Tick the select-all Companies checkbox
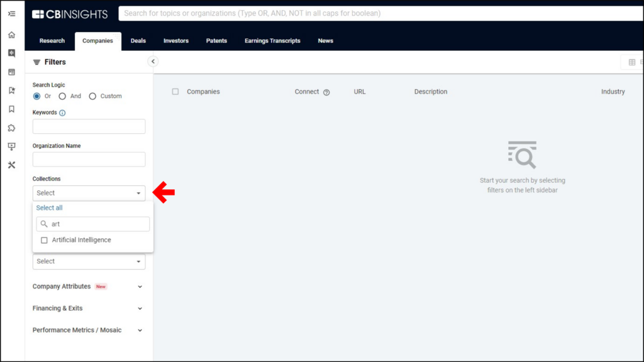644x362 pixels. pos(175,92)
